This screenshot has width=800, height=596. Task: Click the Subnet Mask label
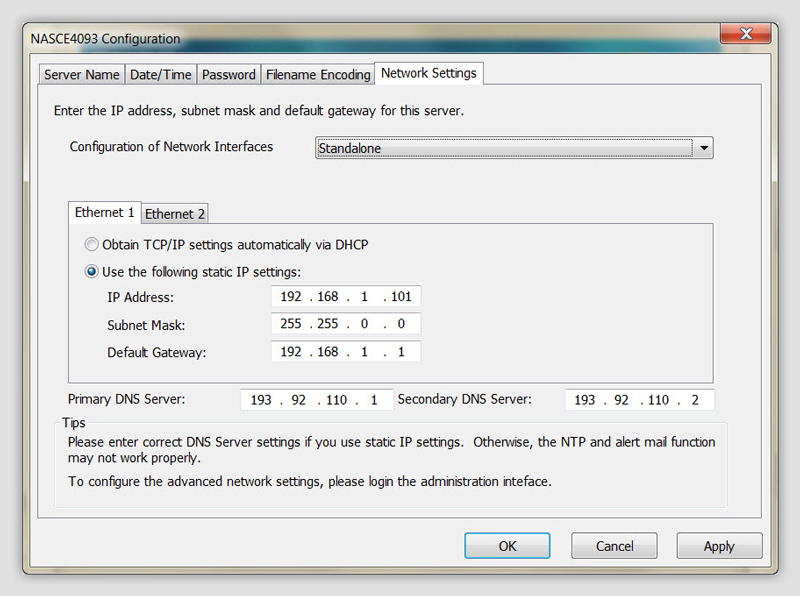(x=146, y=325)
